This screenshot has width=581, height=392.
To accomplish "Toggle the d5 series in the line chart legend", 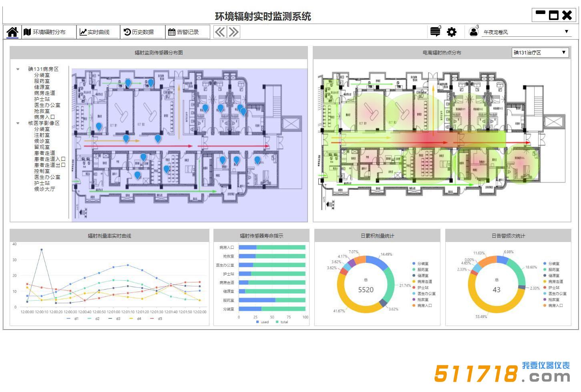I will coord(156,319).
